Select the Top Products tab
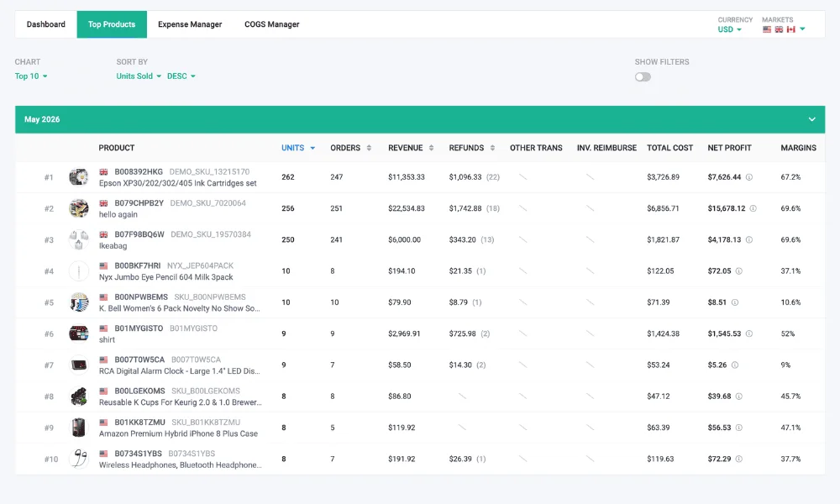 (112, 24)
